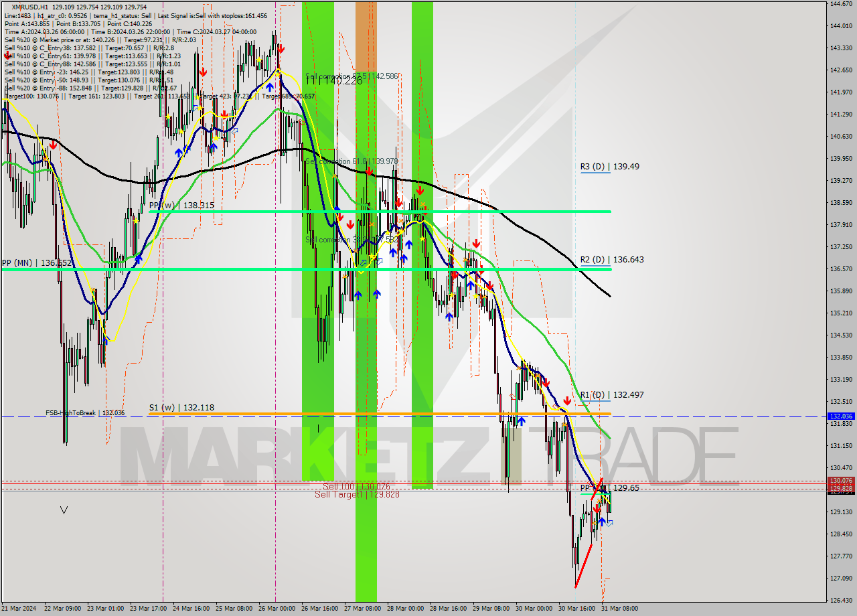Click the 134.530 price axis value
Viewport: 857px width, 616px height.
tap(841, 335)
